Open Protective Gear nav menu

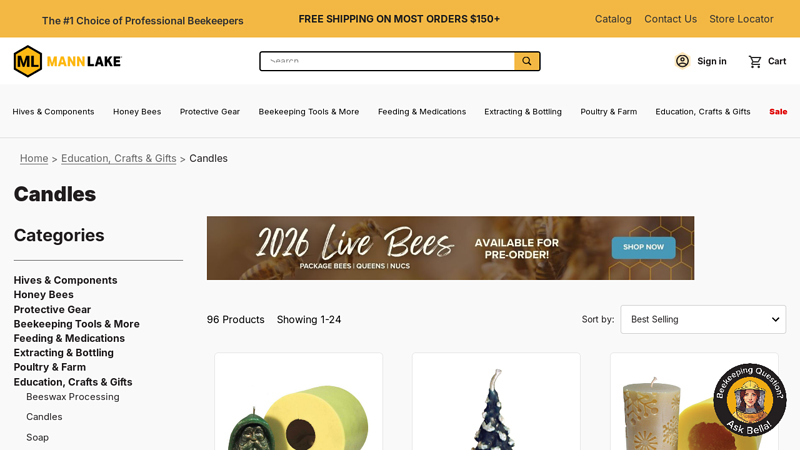[210, 111]
